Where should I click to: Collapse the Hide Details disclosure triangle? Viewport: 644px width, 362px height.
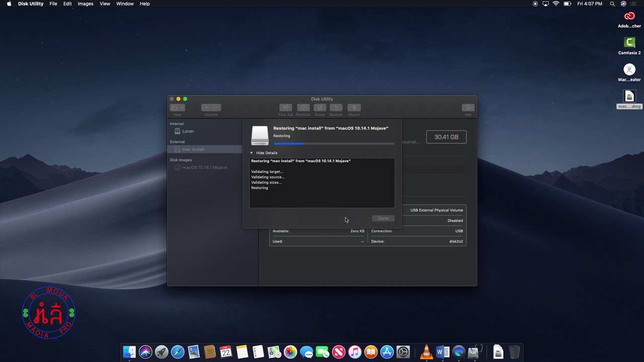[252, 153]
